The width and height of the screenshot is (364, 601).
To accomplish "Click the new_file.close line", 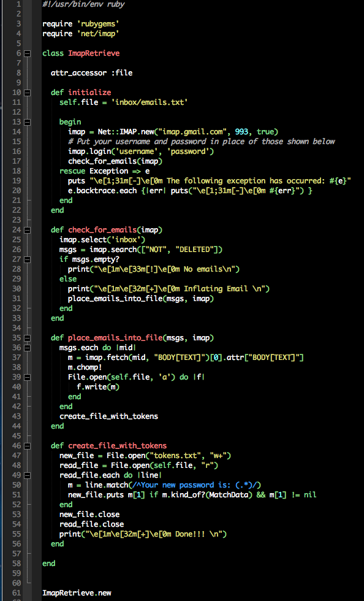I will (x=89, y=515).
